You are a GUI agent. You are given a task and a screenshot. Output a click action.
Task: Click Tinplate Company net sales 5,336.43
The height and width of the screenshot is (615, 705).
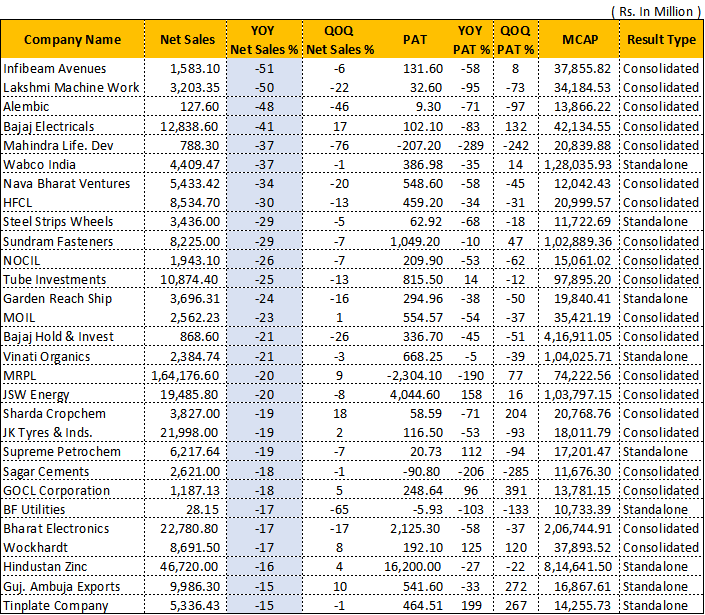tap(194, 606)
